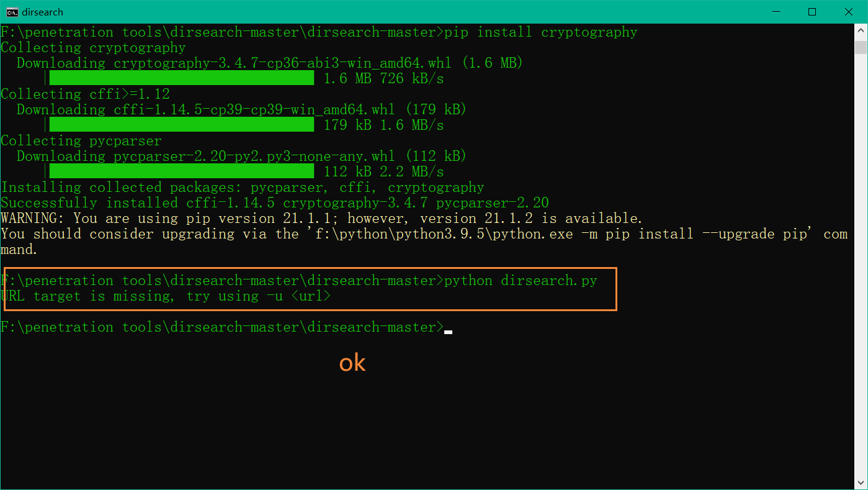Click the "URL target is missing" message
This screenshot has width=868, height=490.
point(166,296)
